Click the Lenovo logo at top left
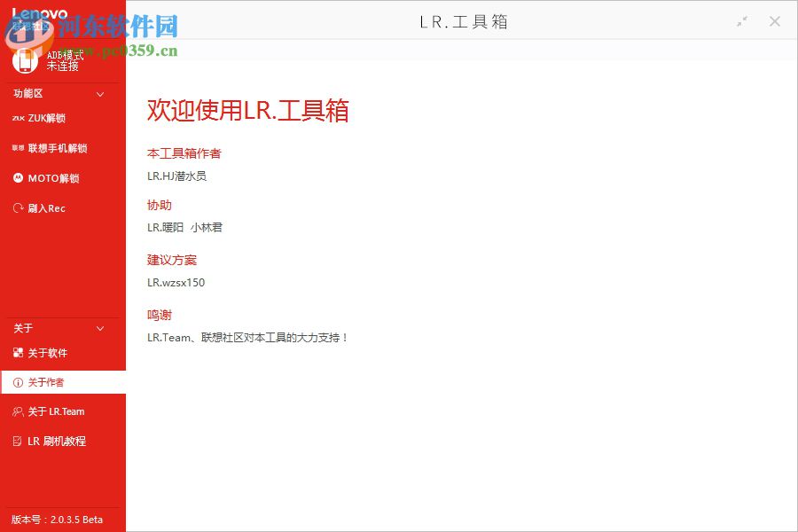Screen dimensions: 798x532 point(39,14)
